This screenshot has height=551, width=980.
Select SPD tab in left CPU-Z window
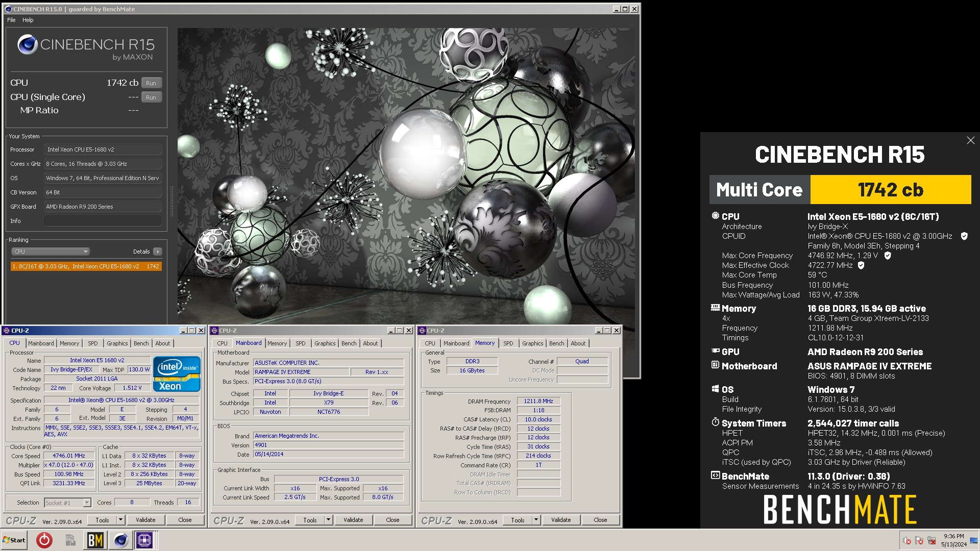tap(93, 343)
